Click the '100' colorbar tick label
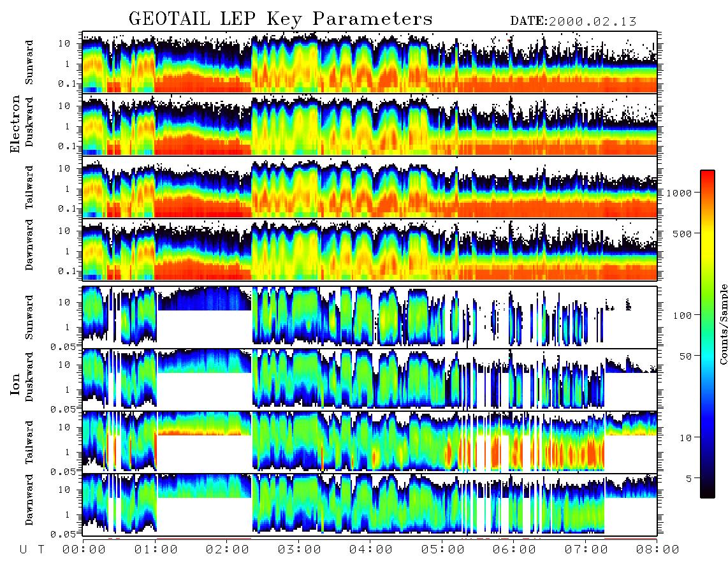Screen dimensions: 728x561 pyautogui.click(x=683, y=316)
